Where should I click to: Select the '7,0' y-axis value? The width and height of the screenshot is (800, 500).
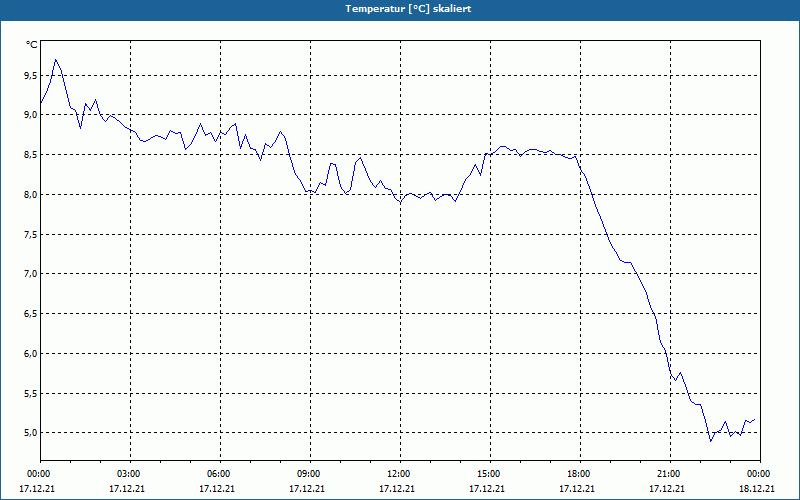pos(31,274)
